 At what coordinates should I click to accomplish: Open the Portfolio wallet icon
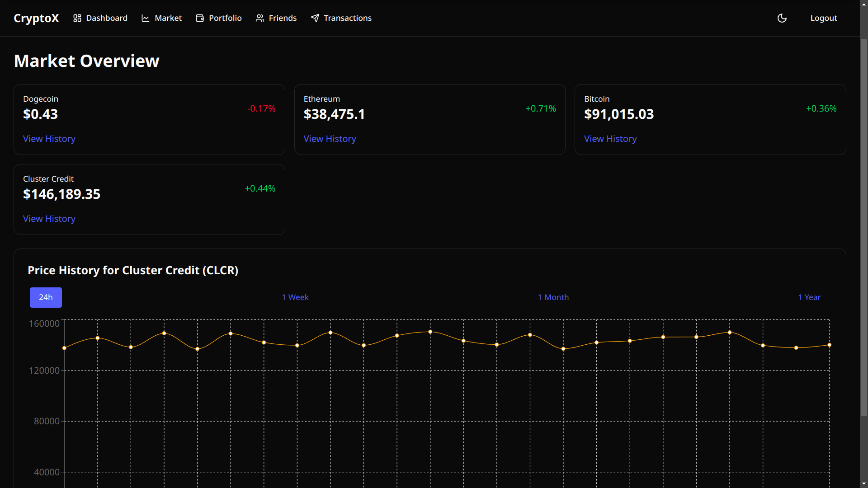point(199,18)
